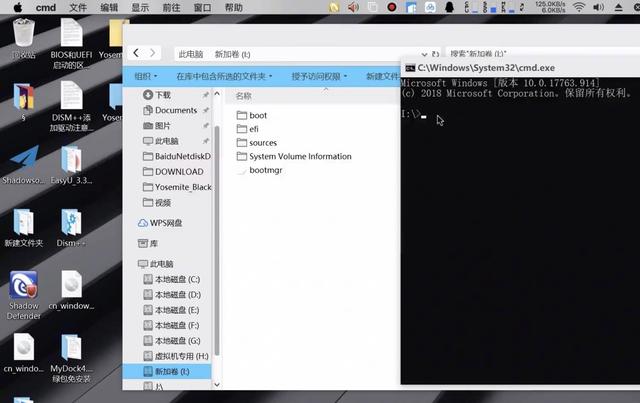The height and width of the screenshot is (403, 640).
Task: Sort by the 名称 column header
Action: click(244, 96)
